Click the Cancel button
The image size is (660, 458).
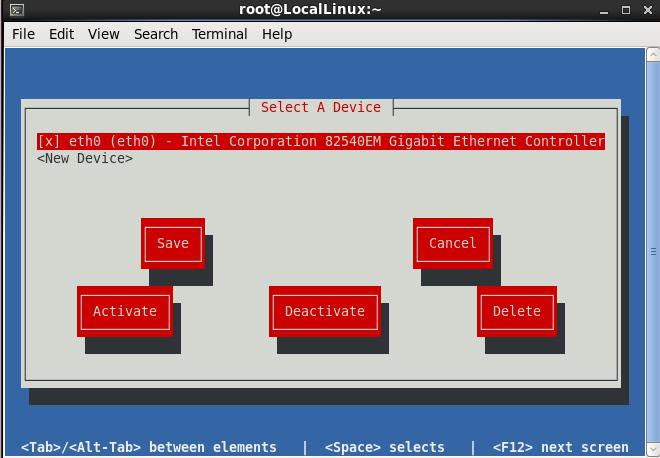pyautogui.click(x=452, y=243)
